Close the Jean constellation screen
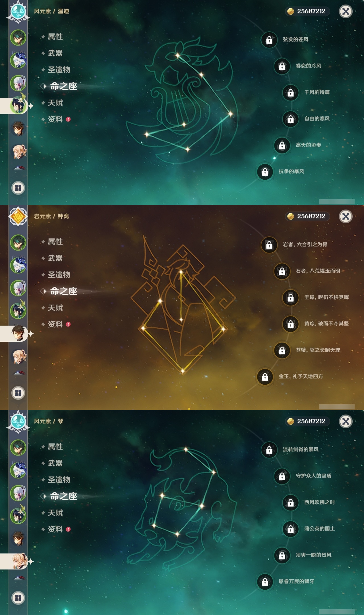Screen dimensions: 364x615 (x=346, y=421)
